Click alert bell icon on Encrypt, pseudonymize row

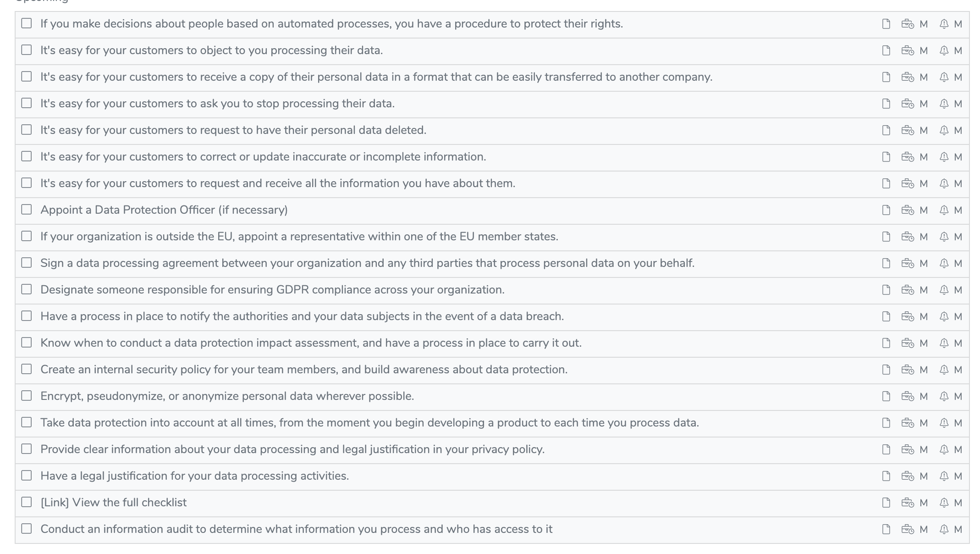tap(944, 396)
